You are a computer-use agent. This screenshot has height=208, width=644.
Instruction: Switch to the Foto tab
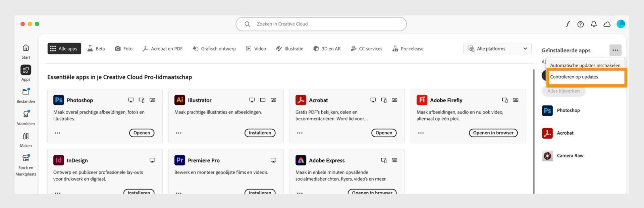tap(124, 49)
